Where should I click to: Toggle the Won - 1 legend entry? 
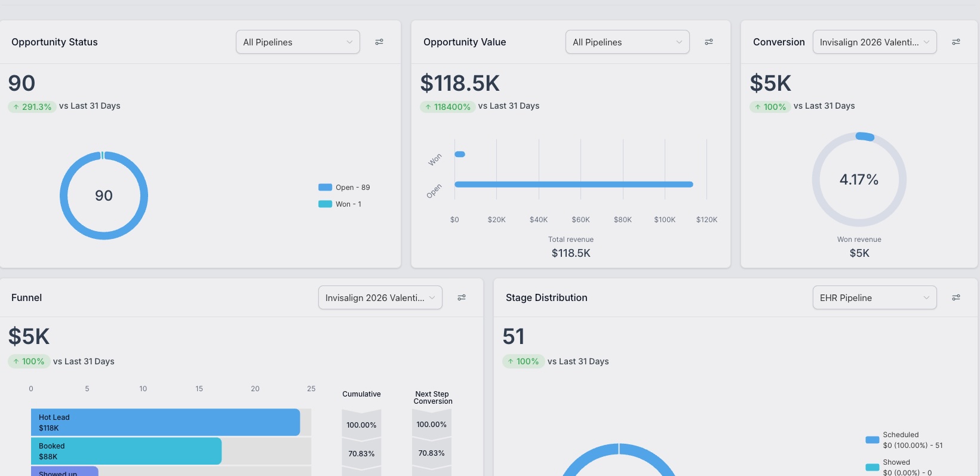(x=340, y=204)
